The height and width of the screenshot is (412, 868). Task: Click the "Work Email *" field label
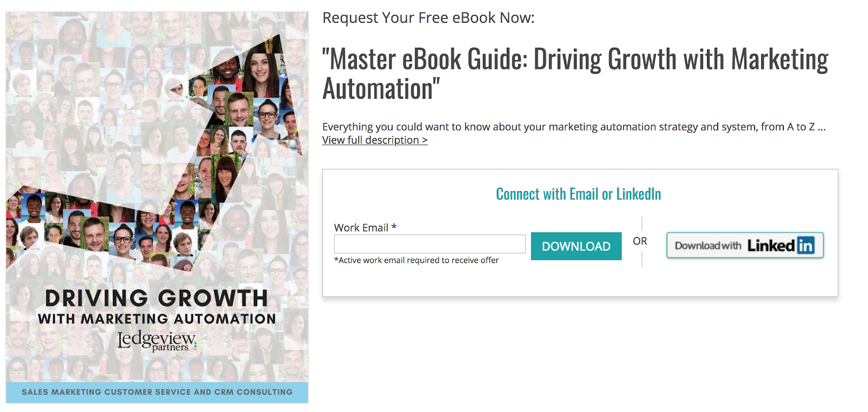[x=365, y=228]
